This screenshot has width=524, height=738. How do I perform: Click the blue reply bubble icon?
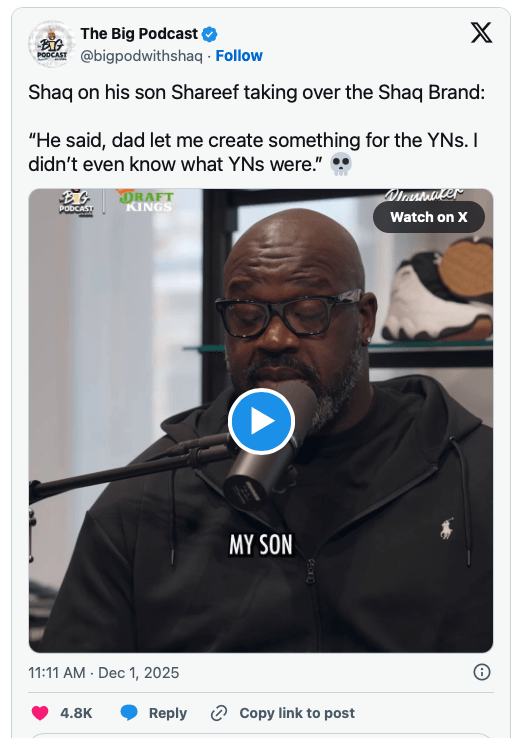click(x=129, y=713)
